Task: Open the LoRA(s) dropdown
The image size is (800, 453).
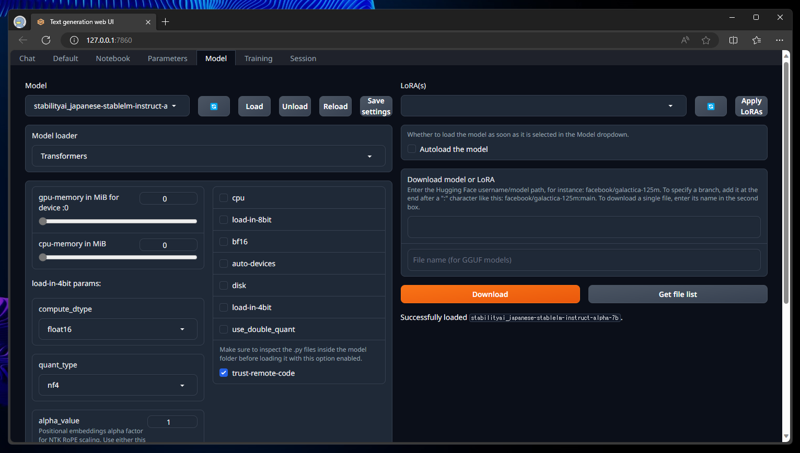Action: [x=543, y=106]
